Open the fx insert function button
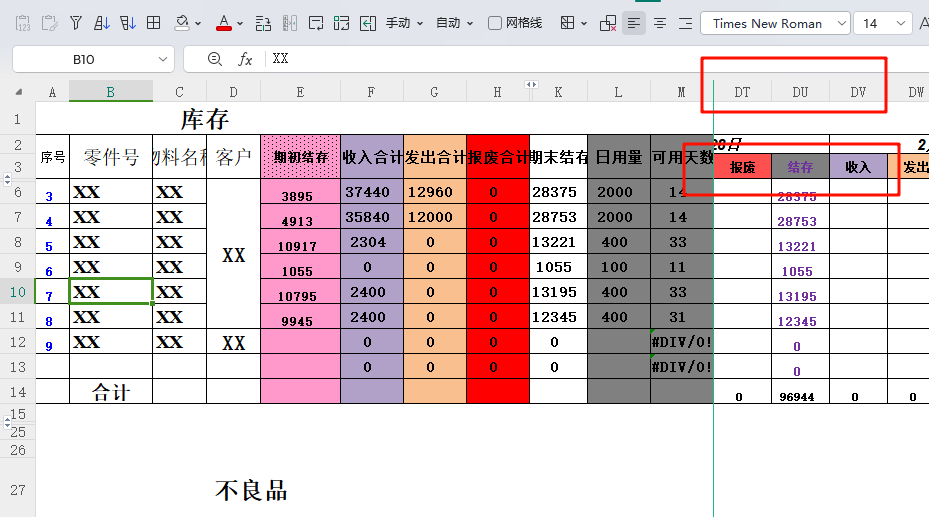Image resolution: width=929 pixels, height=517 pixels. point(245,59)
